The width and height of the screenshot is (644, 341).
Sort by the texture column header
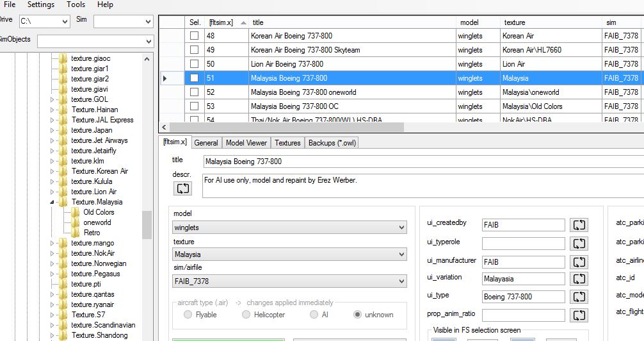[551, 22]
